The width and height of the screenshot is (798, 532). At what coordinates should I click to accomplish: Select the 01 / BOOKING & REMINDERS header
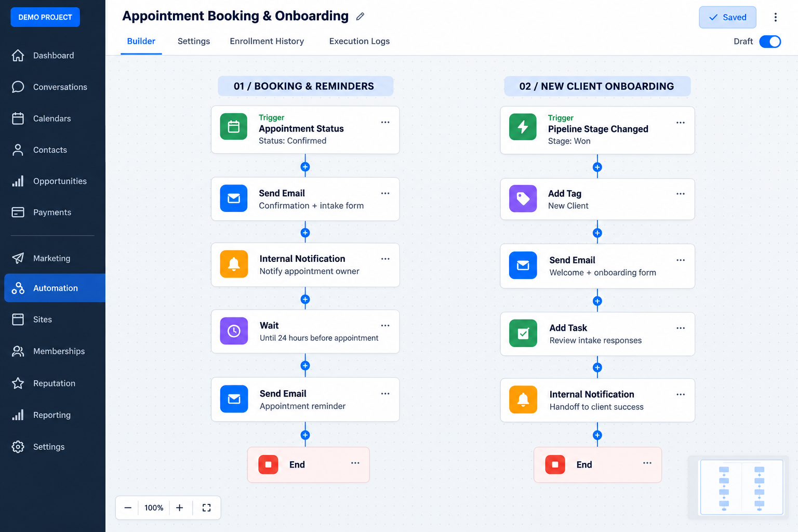point(305,86)
